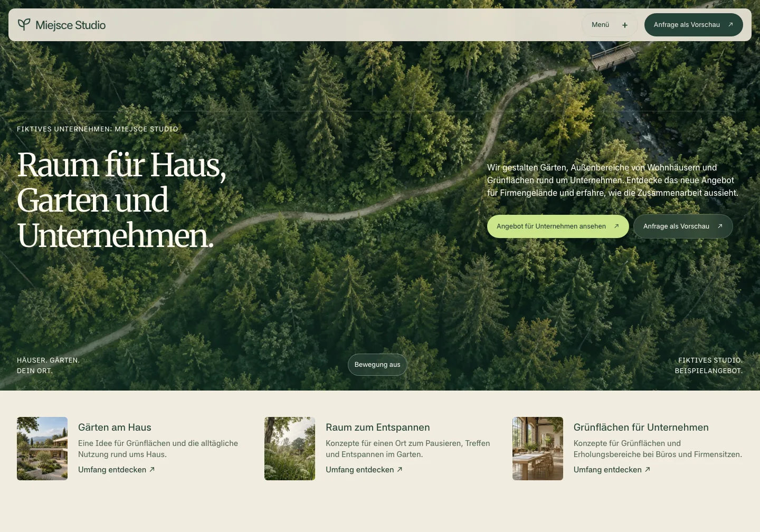The image size is (760, 532).
Task: Click the Raum zum Entspannen heading
Action: [378, 427]
